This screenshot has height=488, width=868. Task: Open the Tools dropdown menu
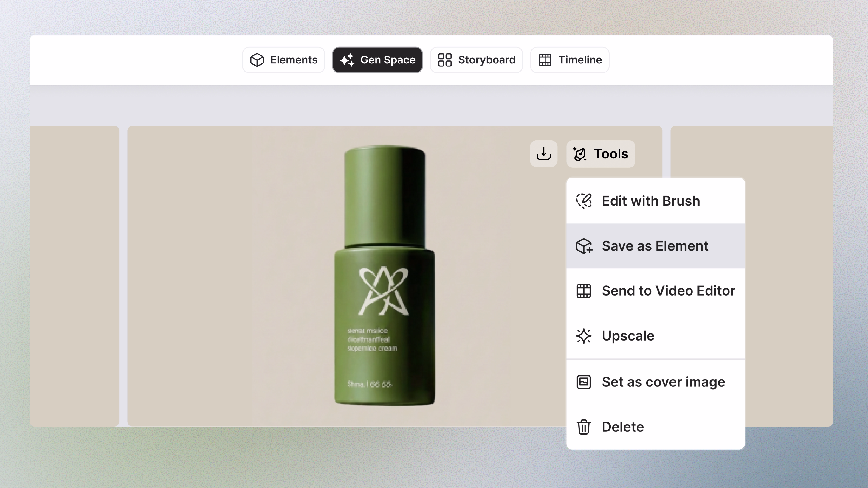tap(601, 154)
